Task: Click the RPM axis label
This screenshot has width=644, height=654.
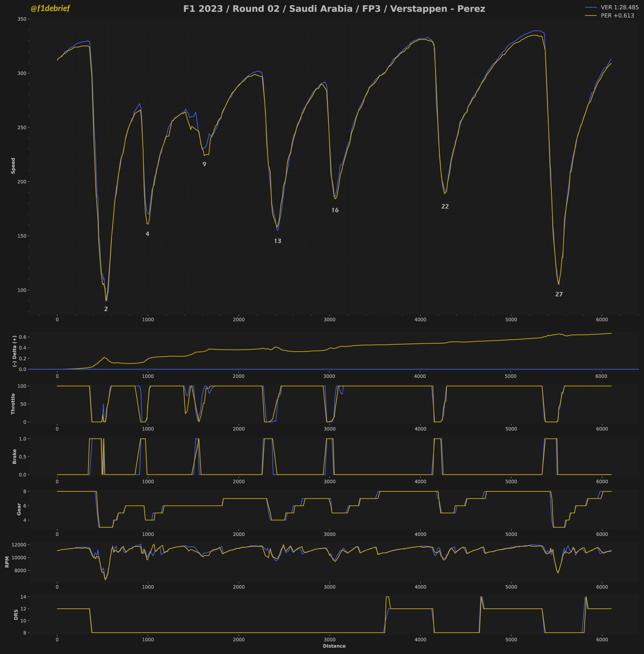Action: pos(7,561)
